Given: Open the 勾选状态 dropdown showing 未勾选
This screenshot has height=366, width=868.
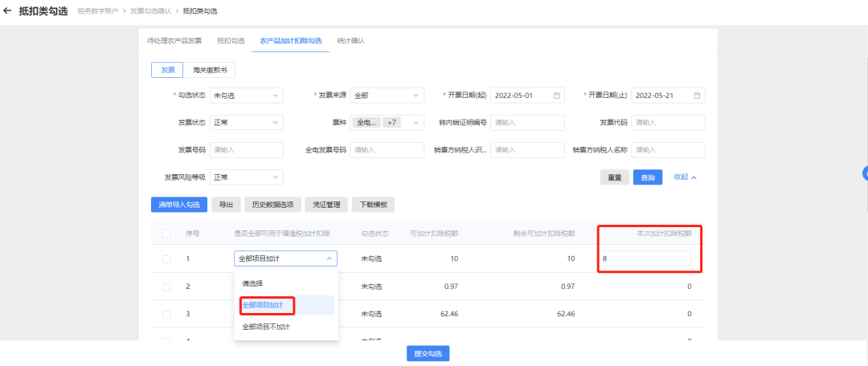Looking at the screenshot, I should tap(247, 95).
